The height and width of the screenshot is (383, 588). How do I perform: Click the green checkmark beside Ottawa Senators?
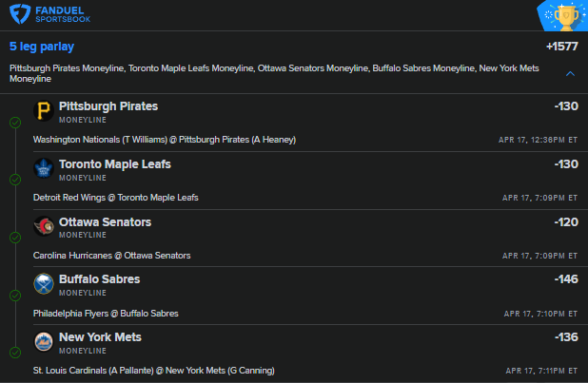point(14,238)
